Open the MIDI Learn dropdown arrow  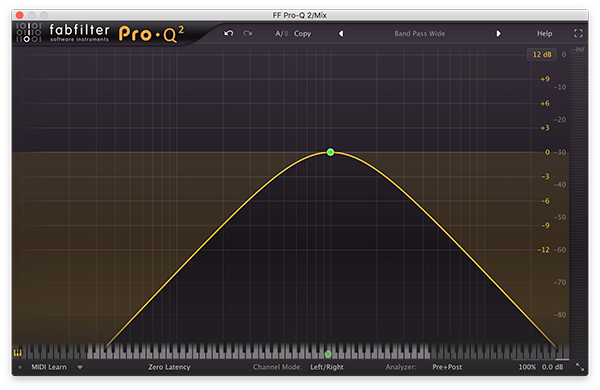point(80,367)
